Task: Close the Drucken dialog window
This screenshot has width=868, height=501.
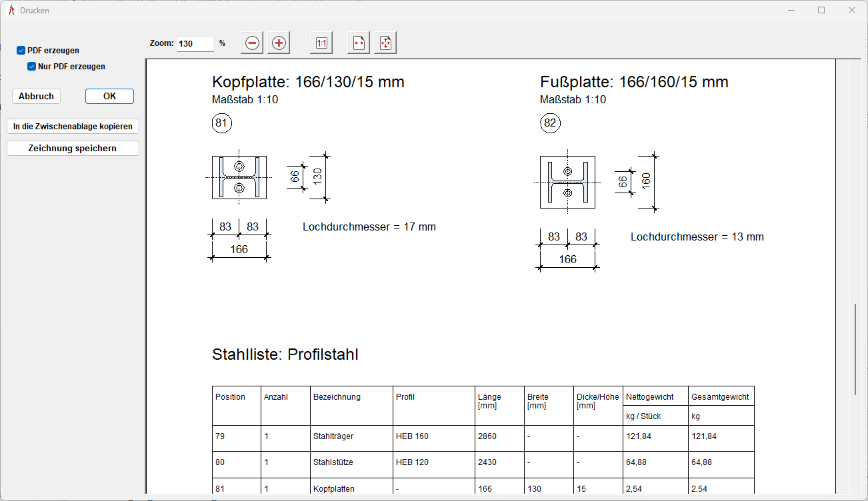Action: (x=852, y=11)
